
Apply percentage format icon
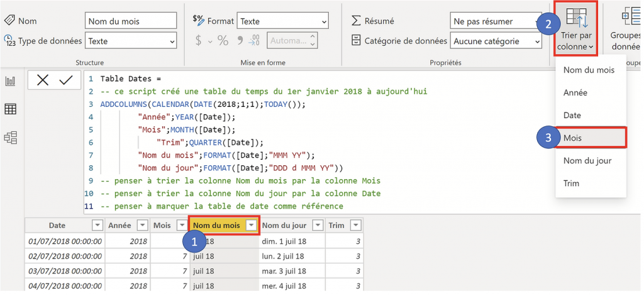[x=223, y=41]
